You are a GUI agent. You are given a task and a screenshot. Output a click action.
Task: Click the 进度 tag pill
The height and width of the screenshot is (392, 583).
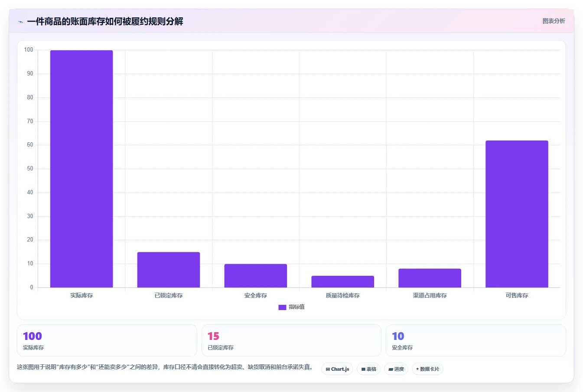click(x=396, y=369)
